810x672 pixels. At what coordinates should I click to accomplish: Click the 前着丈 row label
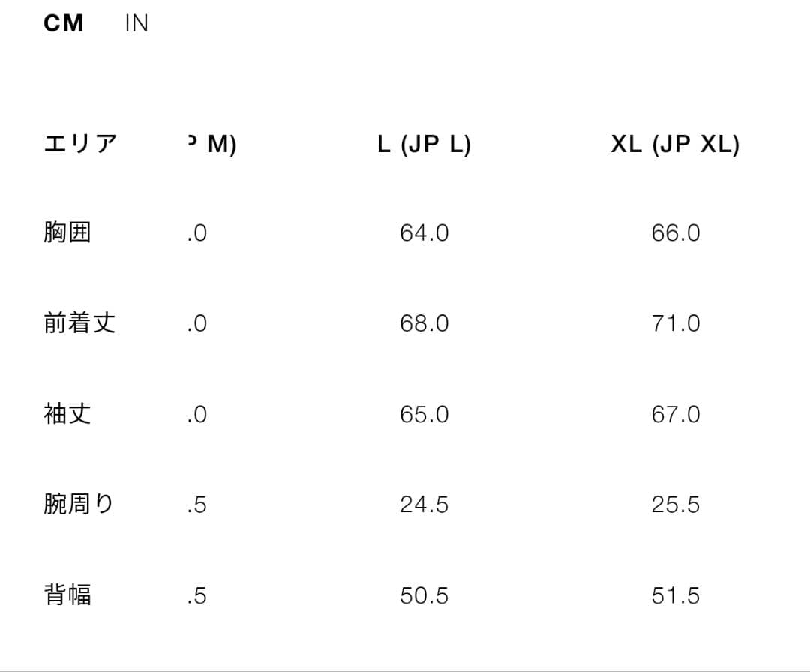79,322
